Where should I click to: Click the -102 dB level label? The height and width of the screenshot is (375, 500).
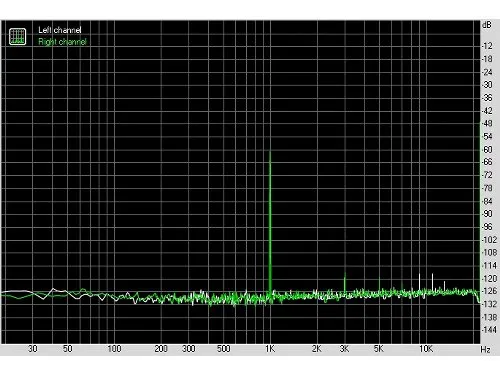tap(489, 240)
